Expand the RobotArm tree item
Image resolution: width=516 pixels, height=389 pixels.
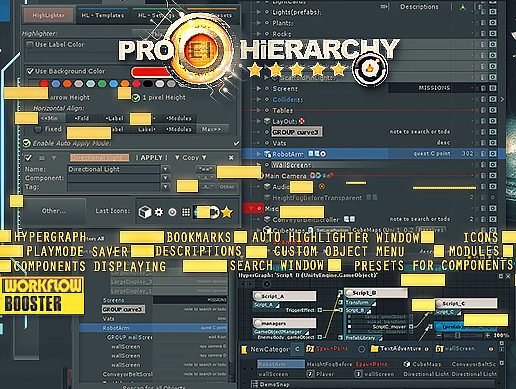coord(258,154)
